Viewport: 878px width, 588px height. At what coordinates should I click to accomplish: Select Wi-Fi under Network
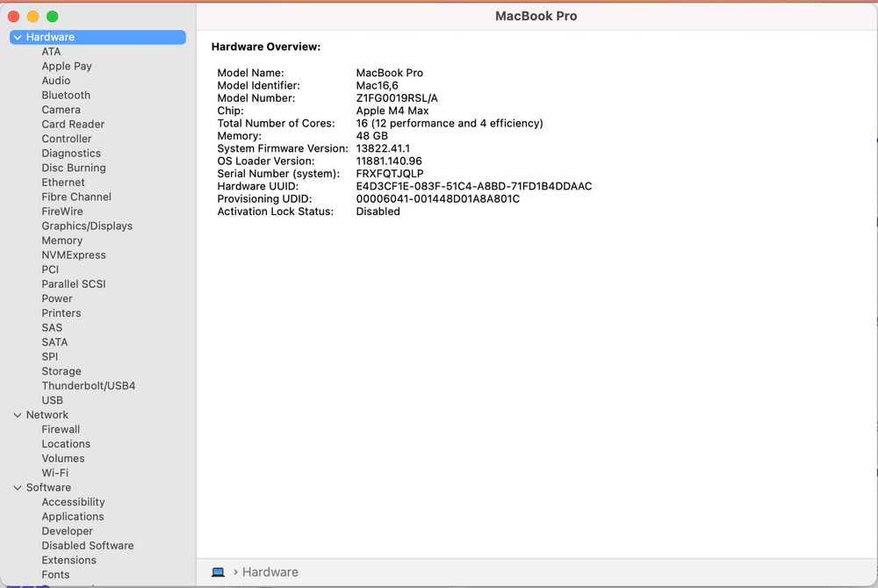point(54,473)
